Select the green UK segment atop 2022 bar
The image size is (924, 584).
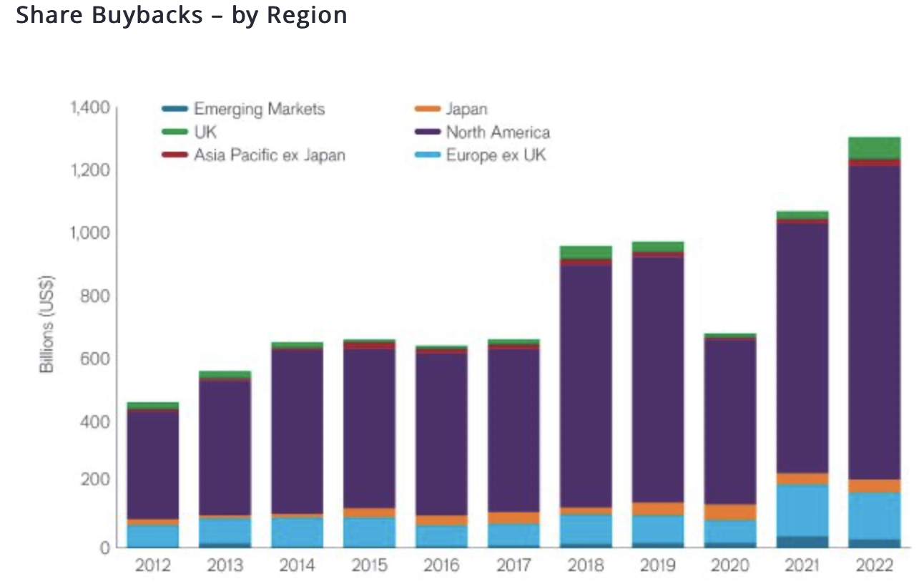pyautogui.click(x=874, y=147)
